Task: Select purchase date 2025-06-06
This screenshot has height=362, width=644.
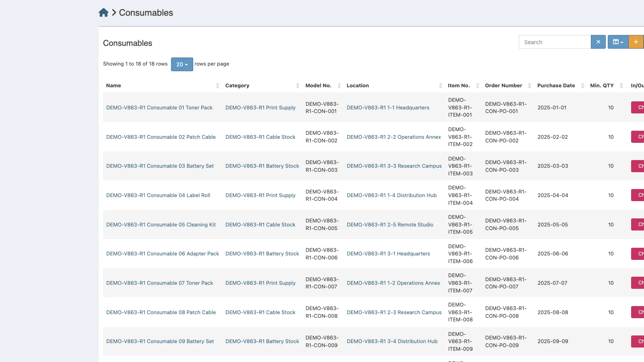Action: point(553,253)
